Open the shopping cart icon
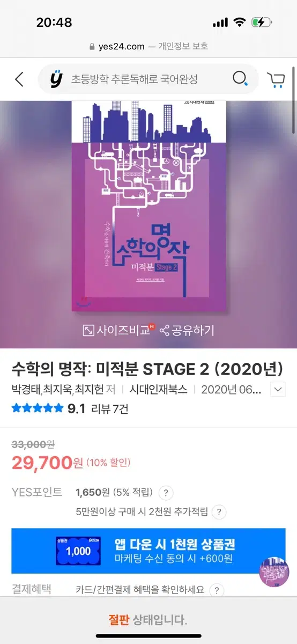 tap(276, 80)
